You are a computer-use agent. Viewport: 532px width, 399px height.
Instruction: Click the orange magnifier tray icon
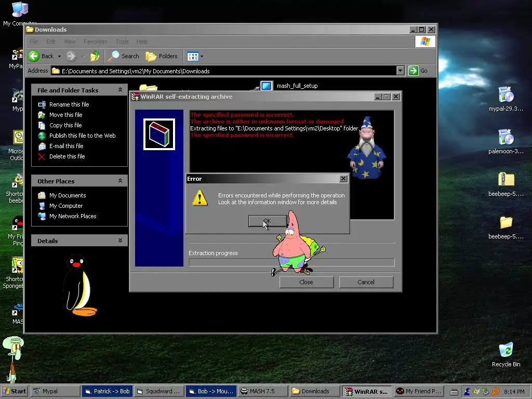[x=495, y=392]
